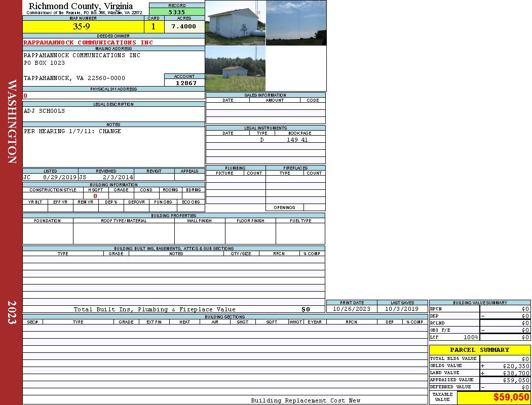This screenshot has width=532, height=405.
Task: Open the sky and tower photo
Action: click(x=296, y=23)
